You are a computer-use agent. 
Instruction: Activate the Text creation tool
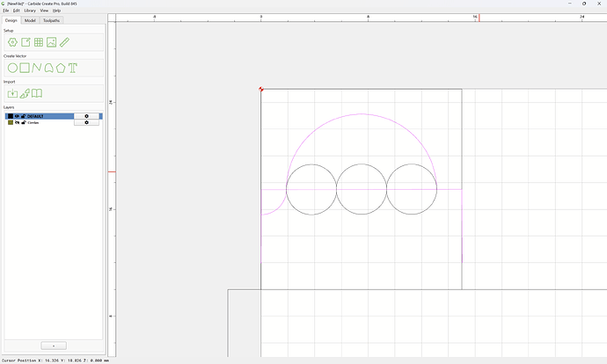point(72,68)
